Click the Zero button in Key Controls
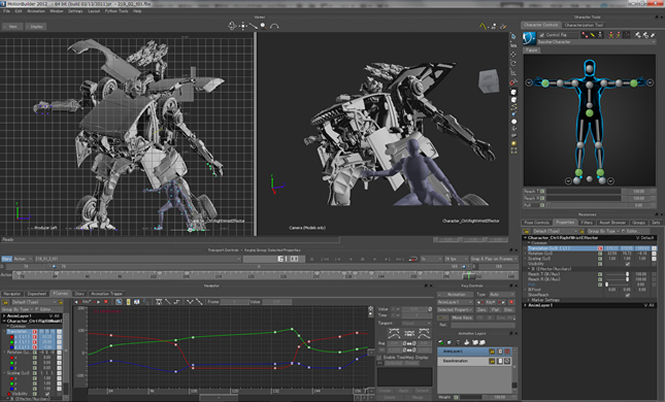Image resolution: width=665 pixels, height=402 pixels. [x=481, y=310]
